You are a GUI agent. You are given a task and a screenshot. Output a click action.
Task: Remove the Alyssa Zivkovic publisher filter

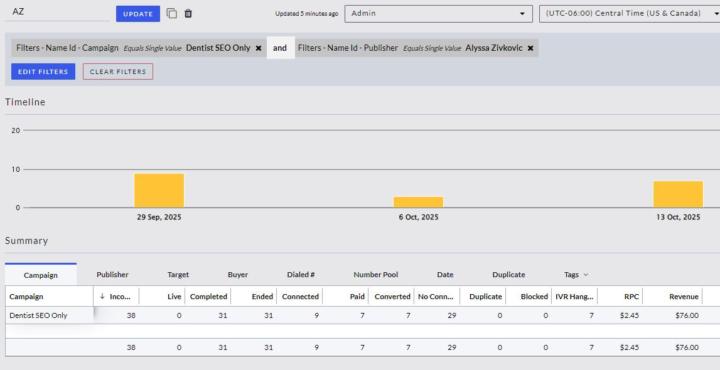pyautogui.click(x=530, y=48)
